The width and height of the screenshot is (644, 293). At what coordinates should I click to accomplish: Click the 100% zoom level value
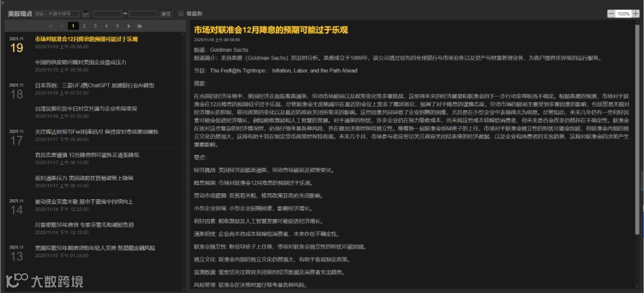(624, 14)
